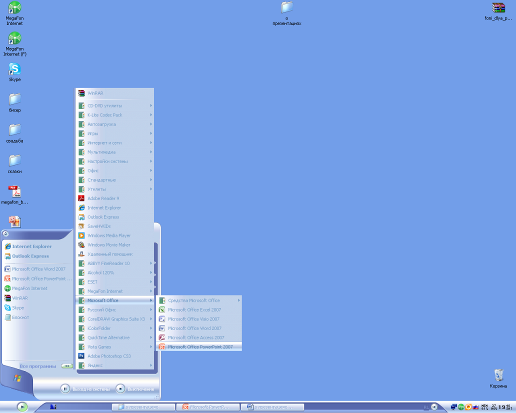Open Skype from recent programs list
Image resolution: width=516 pixels, height=413 pixels.
[x=37, y=308]
